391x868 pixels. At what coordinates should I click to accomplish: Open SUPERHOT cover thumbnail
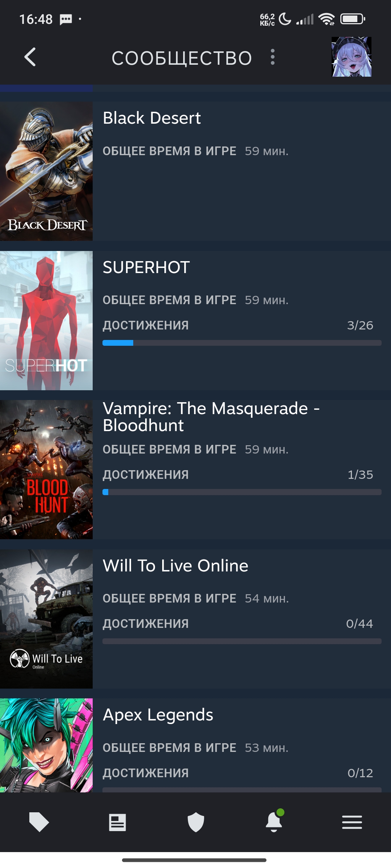pyautogui.click(x=46, y=320)
